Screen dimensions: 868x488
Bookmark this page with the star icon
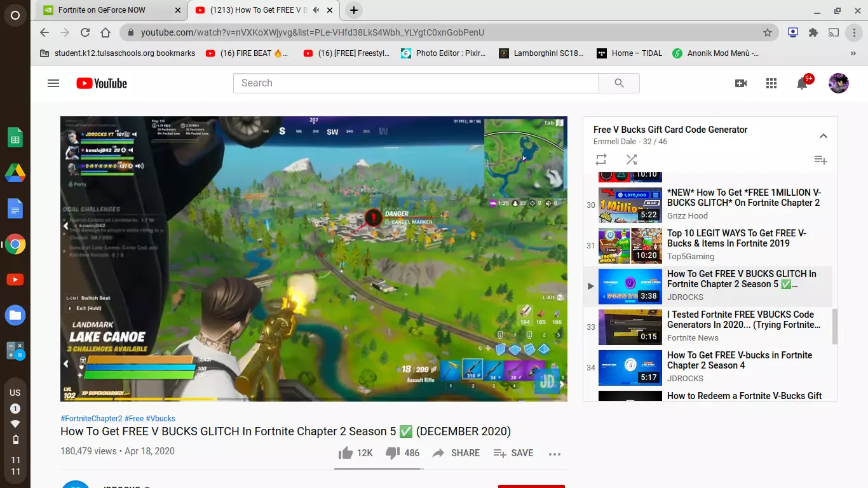point(768,32)
